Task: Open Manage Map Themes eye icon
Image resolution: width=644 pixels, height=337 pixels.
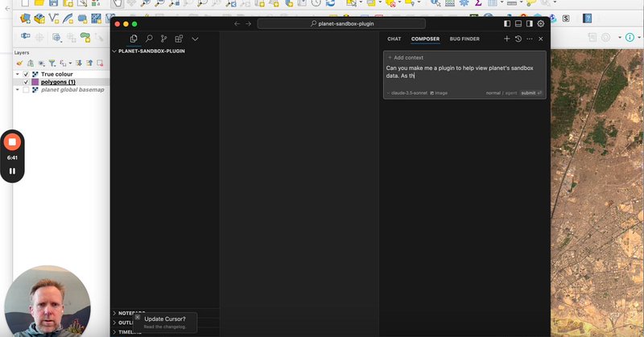Action: (x=42, y=64)
